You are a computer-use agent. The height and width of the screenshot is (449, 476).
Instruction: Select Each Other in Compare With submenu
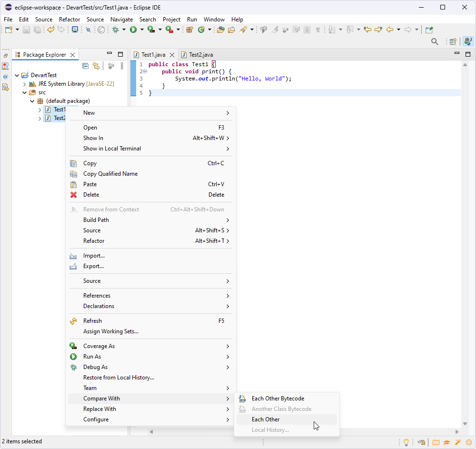tap(286, 419)
